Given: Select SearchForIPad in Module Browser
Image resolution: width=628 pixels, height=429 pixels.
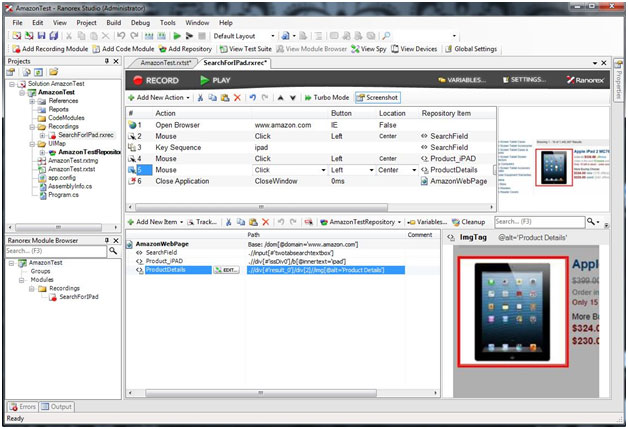Looking at the screenshot, I should pos(79,297).
